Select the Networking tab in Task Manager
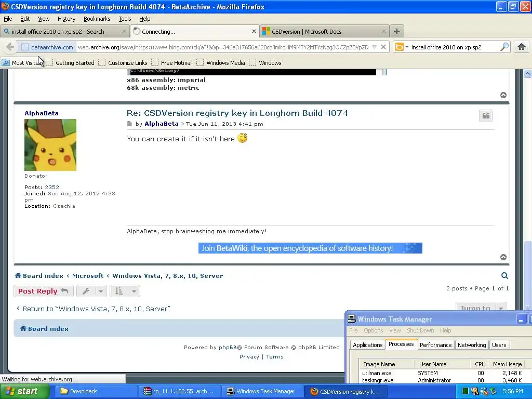Image resolution: width=532 pixels, height=399 pixels. 472,345
